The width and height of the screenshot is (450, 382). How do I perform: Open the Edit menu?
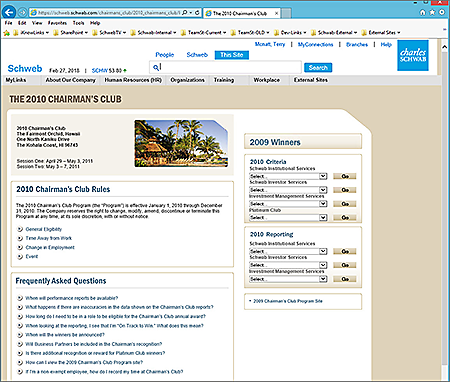(22, 23)
